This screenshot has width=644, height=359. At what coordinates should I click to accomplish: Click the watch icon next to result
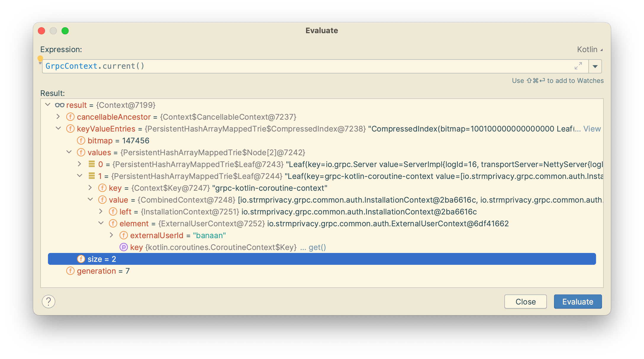[x=60, y=105]
